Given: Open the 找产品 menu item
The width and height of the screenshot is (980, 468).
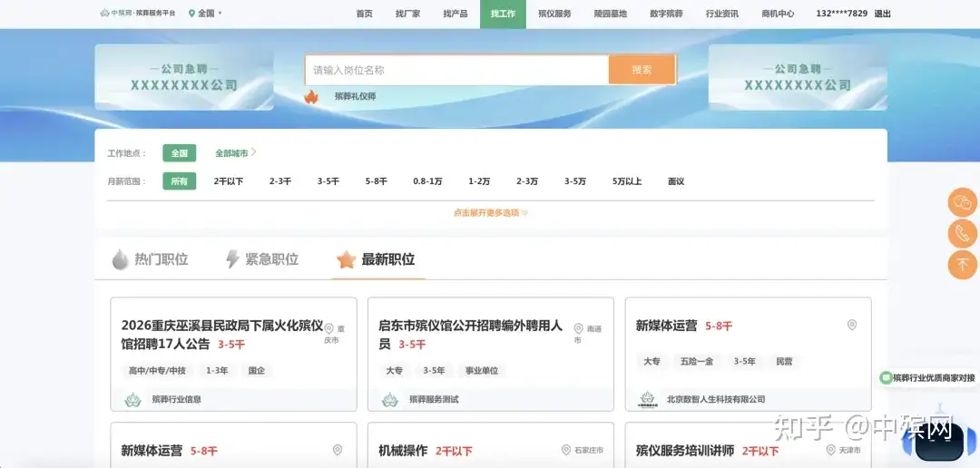Looking at the screenshot, I should tap(455, 14).
